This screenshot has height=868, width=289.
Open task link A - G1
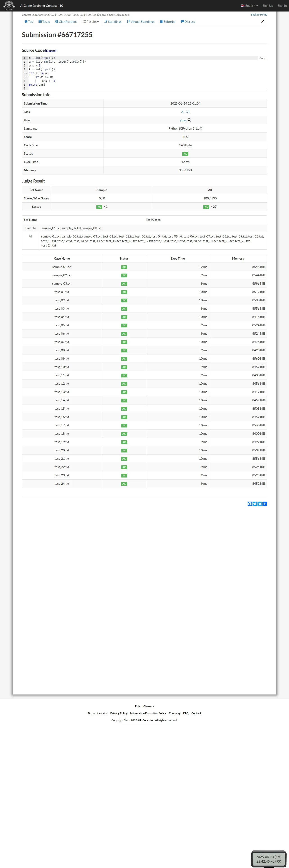click(x=185, y=112)
